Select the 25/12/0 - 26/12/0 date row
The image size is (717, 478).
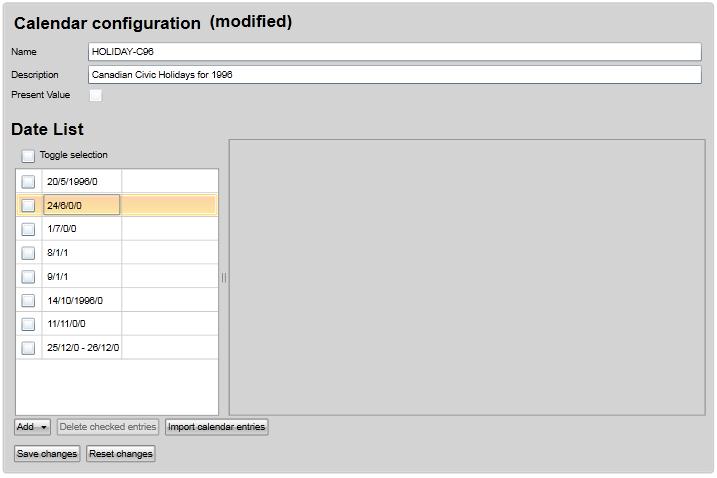[82, 348]
